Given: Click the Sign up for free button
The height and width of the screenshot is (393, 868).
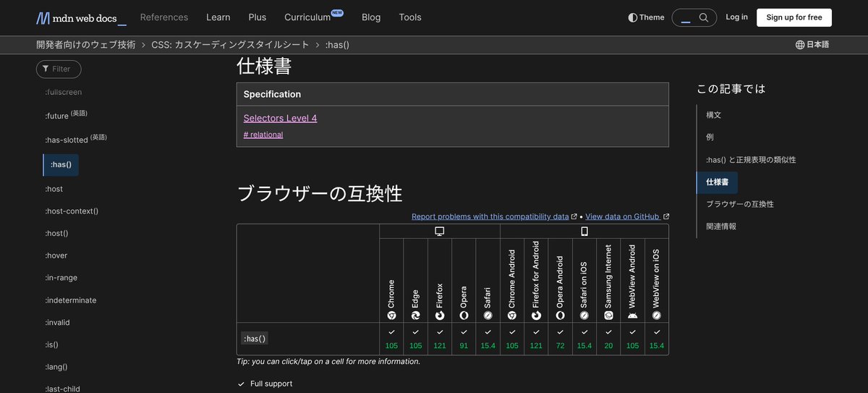Looking at the screenshot, I should click(794, 17).
